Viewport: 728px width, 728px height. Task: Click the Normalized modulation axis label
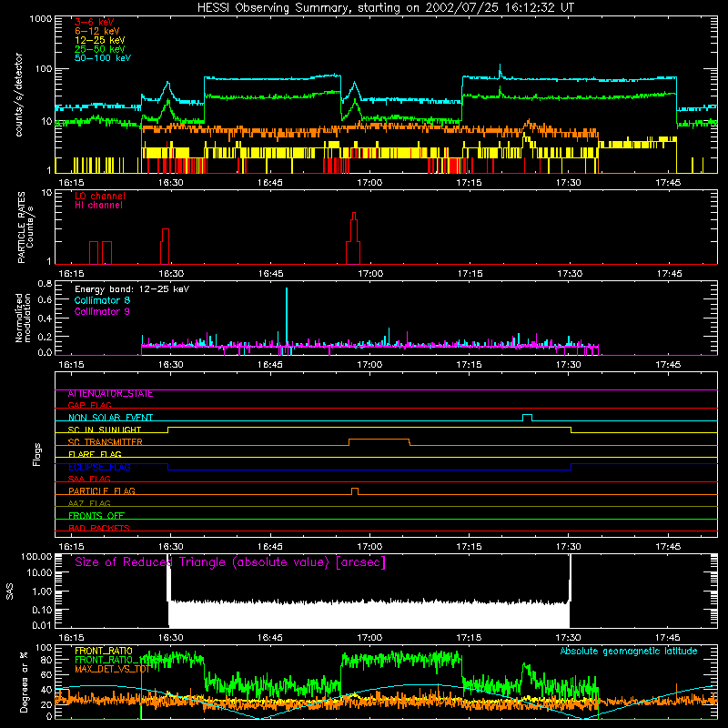[x=23, y=318]
